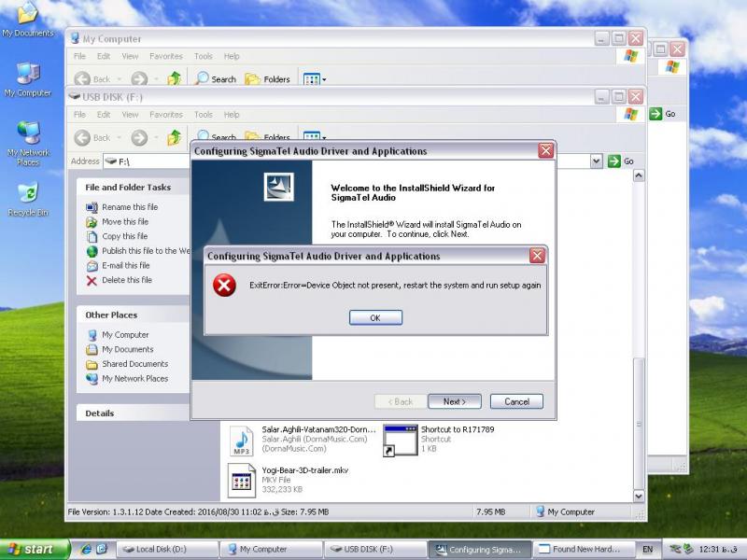
Task: Open Shared Documents under Other Places
Action: tap(134, 364)
